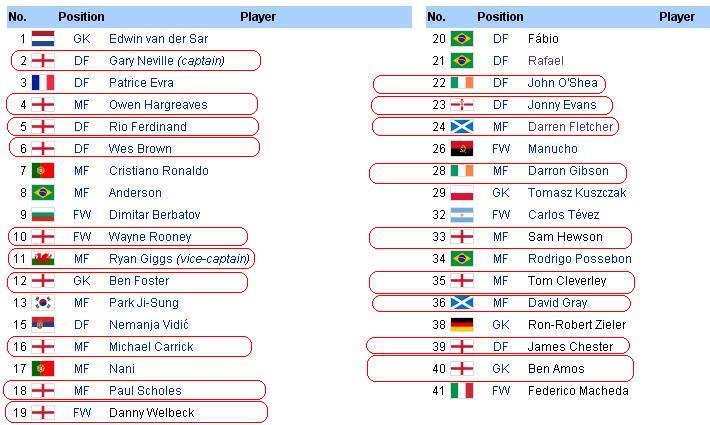
Task: Click the Angola flag beside Manucho
Action: [462, 149]
